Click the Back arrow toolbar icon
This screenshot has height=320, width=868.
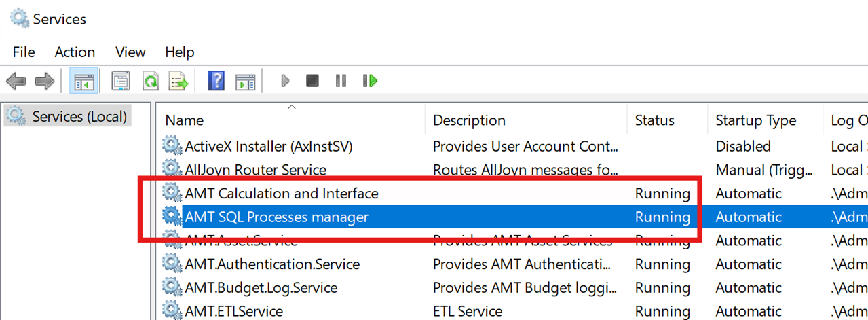tap(16, 82)
